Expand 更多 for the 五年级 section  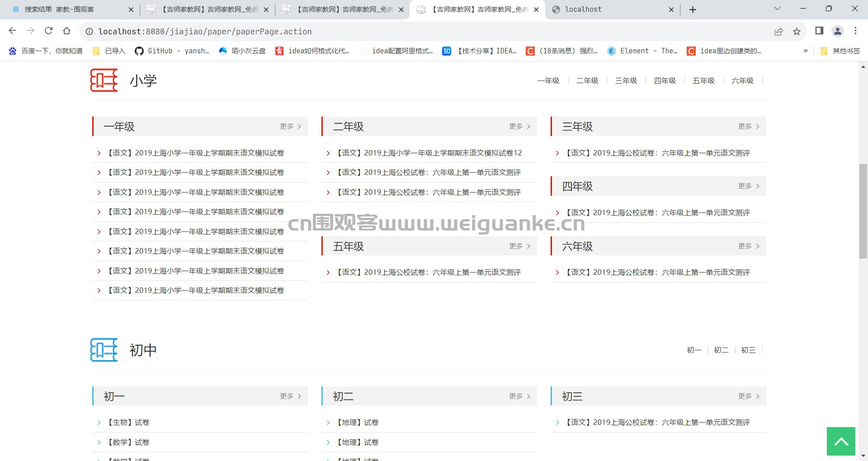[x=519, y=246]
